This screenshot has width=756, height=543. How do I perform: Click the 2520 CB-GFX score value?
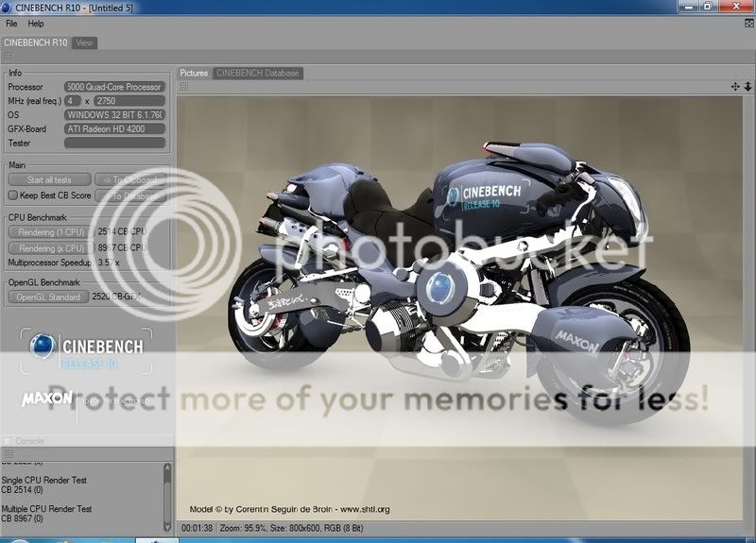(x=115, y=297)
